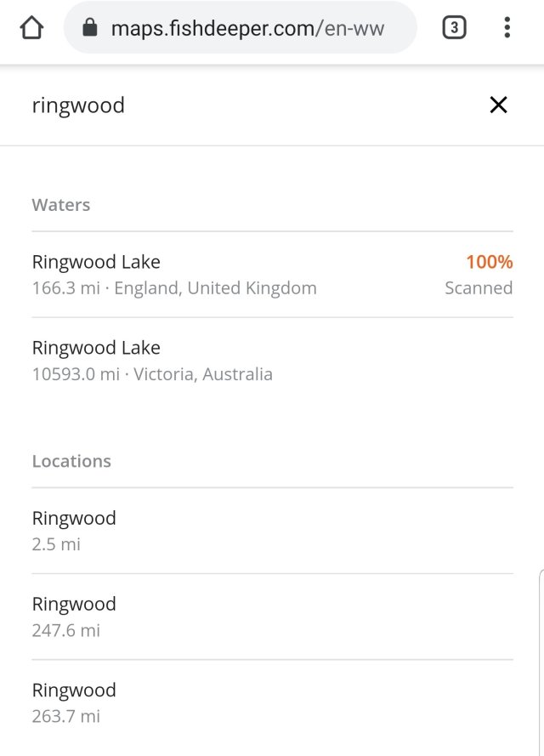Open the tab switcher showing 3 tabs
The height and width of the screenshot is (756, 544).
click(x=454, y=28)
